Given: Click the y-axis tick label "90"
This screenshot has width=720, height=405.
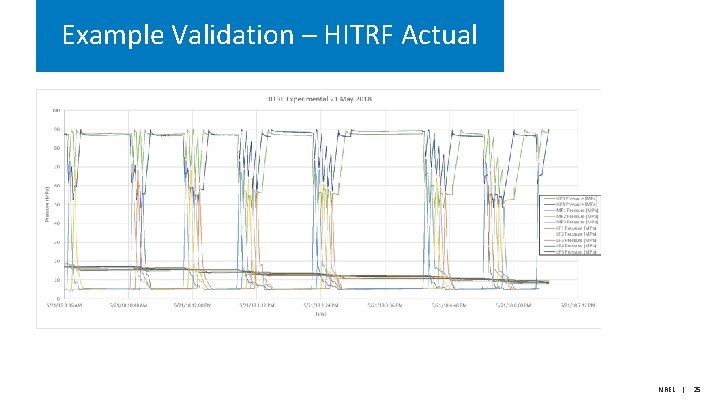Looking at the screenshot, I should (56, 129).
